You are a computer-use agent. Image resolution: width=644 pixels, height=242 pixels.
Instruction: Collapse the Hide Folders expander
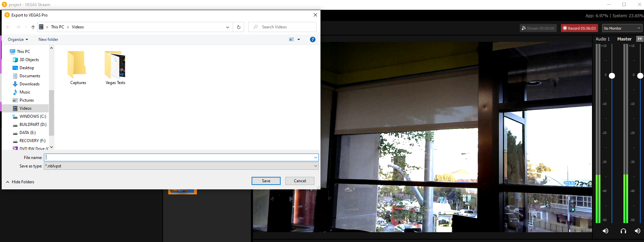pos(20,182)
